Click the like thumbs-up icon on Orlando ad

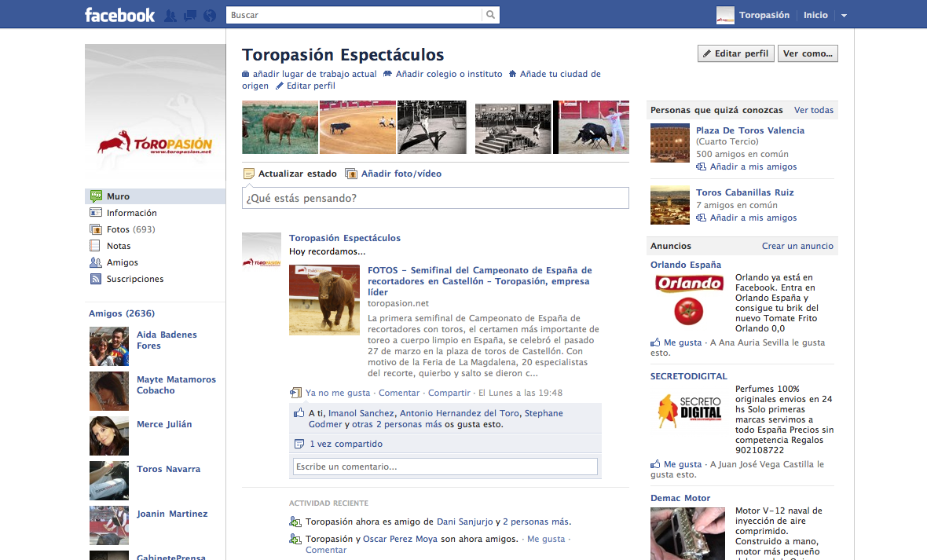click(655, 343)
